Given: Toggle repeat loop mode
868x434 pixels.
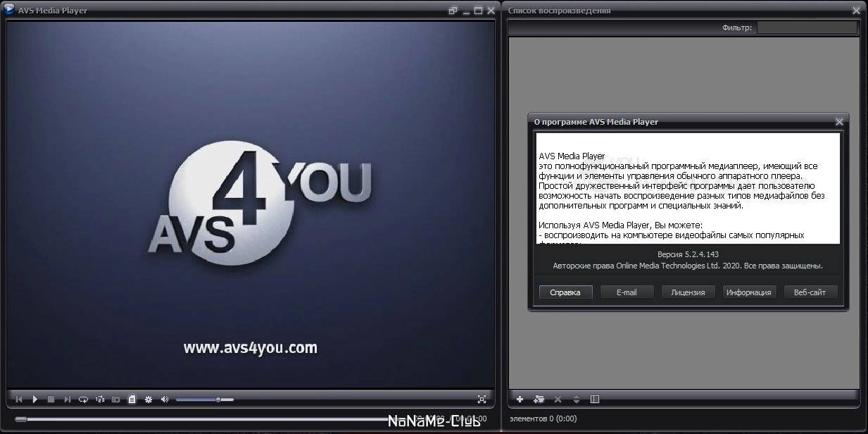Looking at the screenshot, I should 84,399.
